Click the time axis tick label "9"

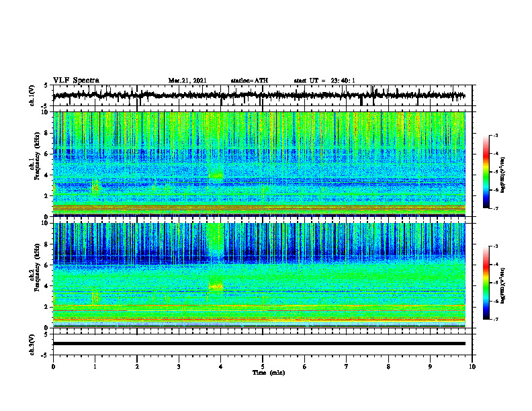tap(430, 367)
